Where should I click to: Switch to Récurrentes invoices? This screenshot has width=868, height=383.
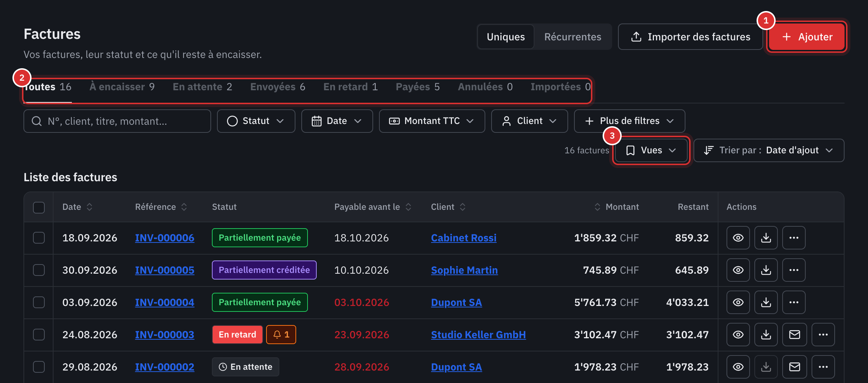tap(573, 37)
